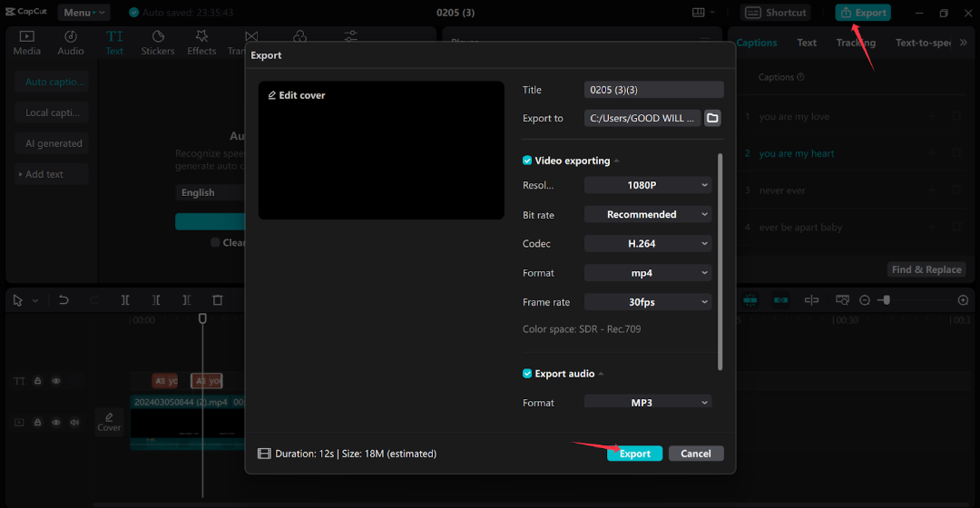The image size is (980, 508).
Task: Cancel the export dialog
Action: tap(696, 454)
